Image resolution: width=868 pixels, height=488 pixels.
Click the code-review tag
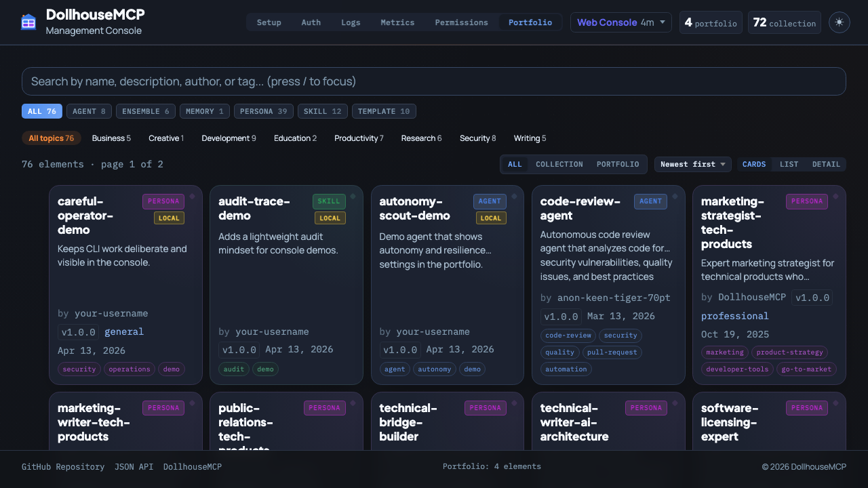568,335
